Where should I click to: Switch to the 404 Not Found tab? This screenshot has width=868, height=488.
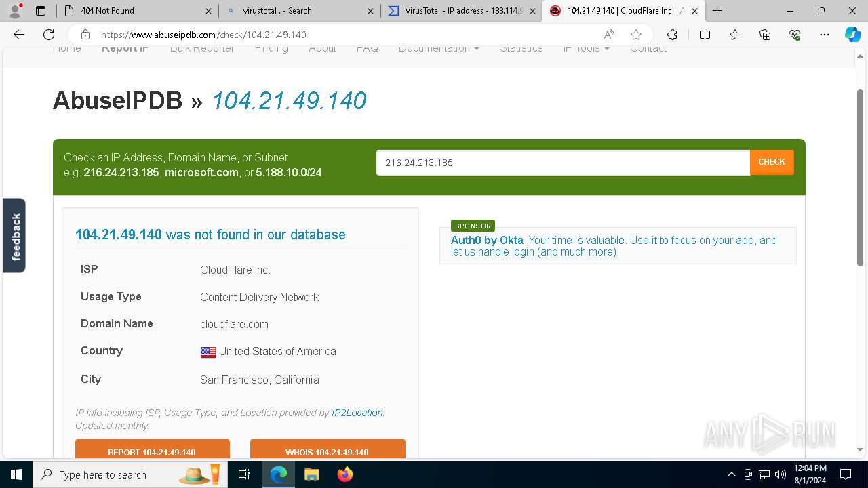coord(138,11)
